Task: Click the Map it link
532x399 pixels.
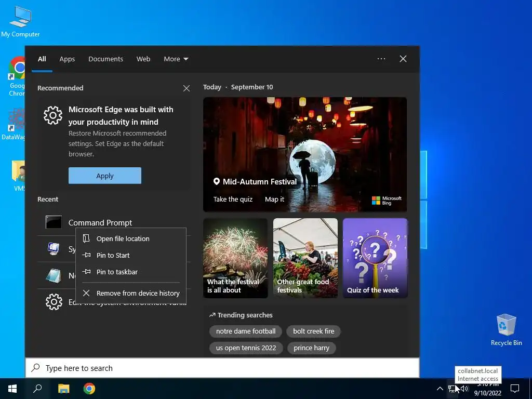Action: 274,199
